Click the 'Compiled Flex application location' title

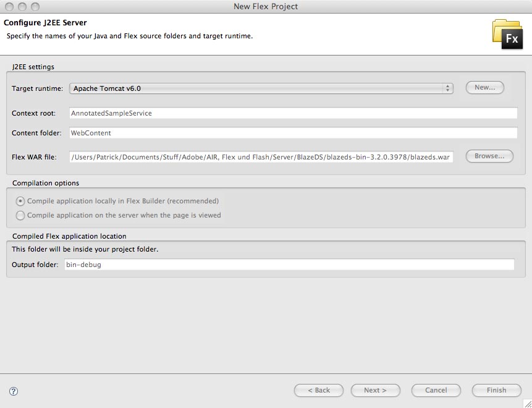69,236
